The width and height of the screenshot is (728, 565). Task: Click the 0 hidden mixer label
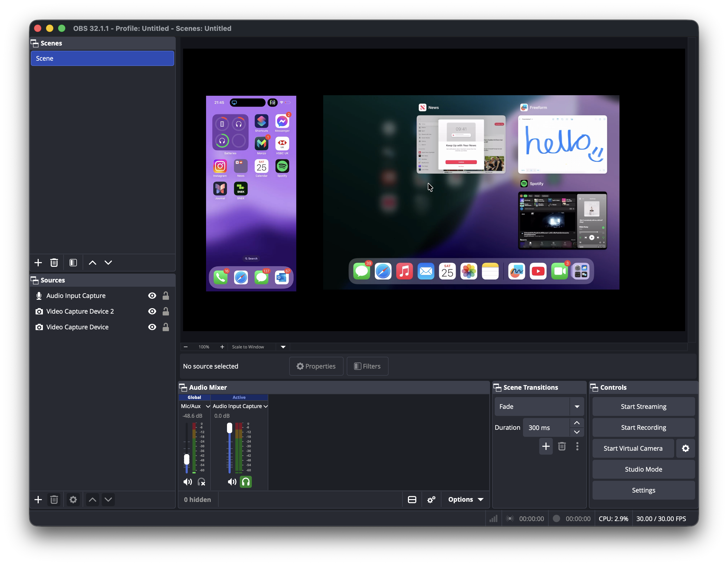point(197,499)
